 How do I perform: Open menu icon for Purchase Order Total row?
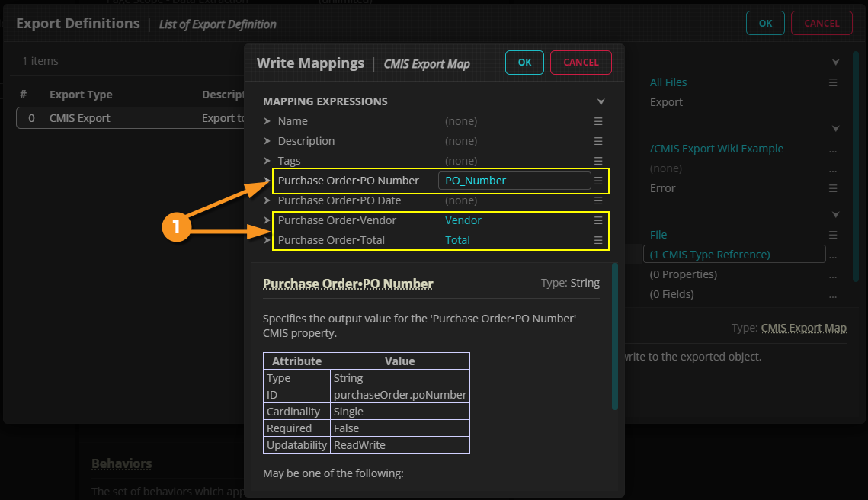598,240
